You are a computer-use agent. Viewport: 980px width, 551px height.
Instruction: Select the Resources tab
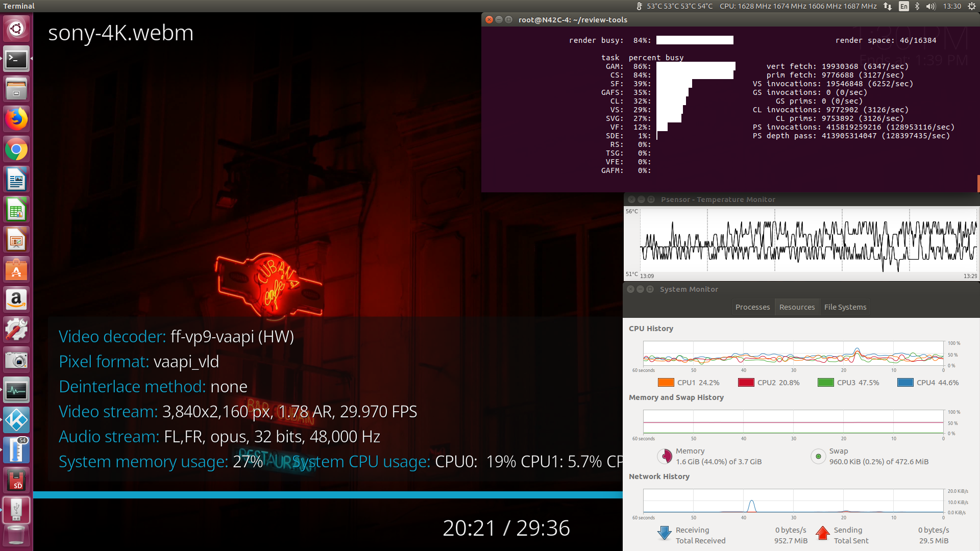[797, 307]
